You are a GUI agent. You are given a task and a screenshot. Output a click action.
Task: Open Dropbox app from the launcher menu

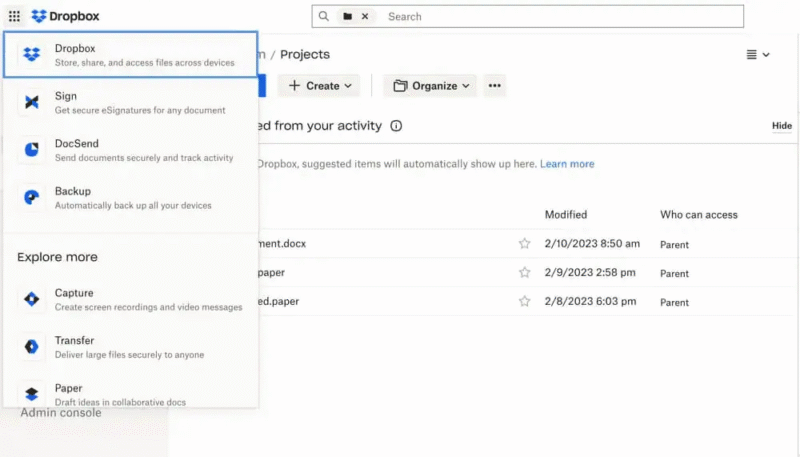tap(131, 55)
